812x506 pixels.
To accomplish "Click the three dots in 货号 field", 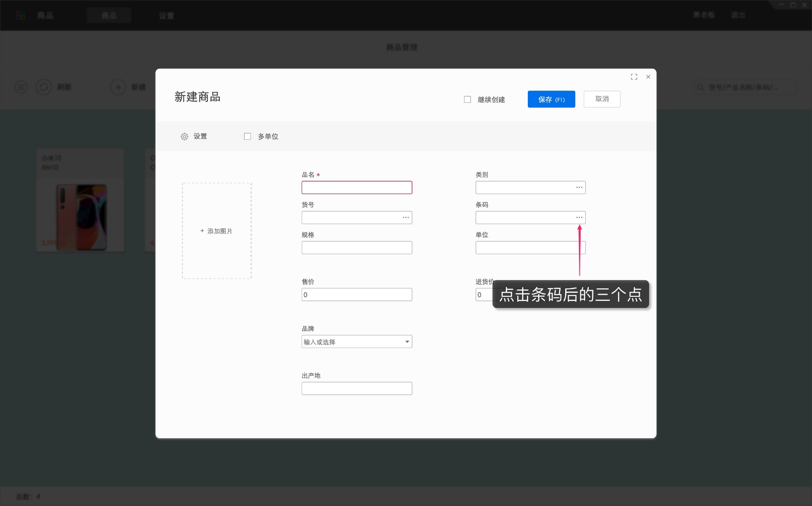I will point(406,218).
